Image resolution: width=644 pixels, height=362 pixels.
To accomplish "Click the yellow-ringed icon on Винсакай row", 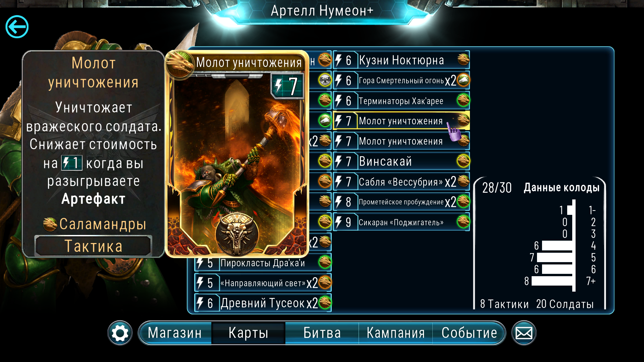I will 463,161.
